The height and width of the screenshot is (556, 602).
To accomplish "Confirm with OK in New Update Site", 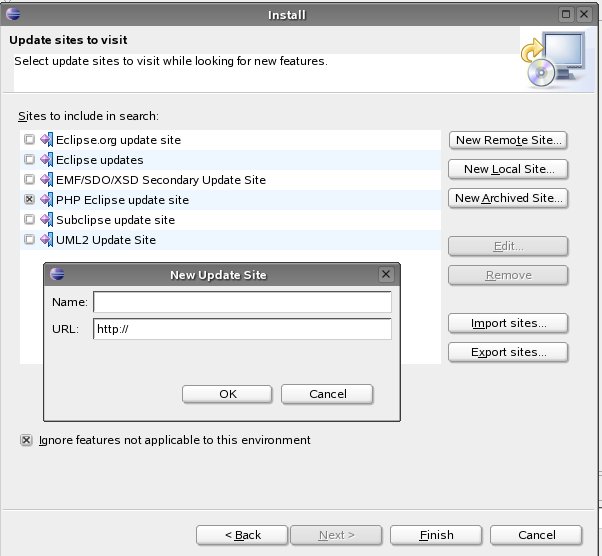I will [227, 394].
